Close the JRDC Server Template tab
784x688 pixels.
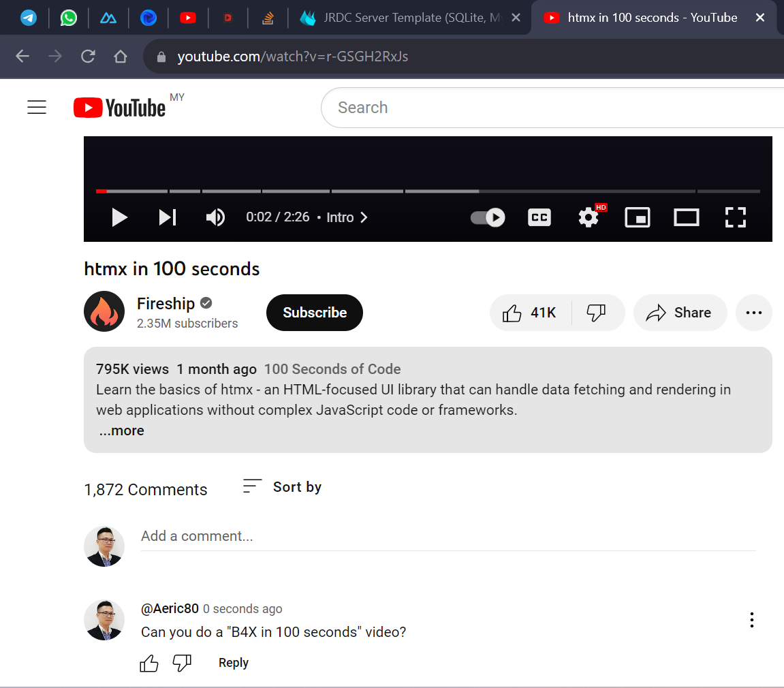(x=516, y=18)
